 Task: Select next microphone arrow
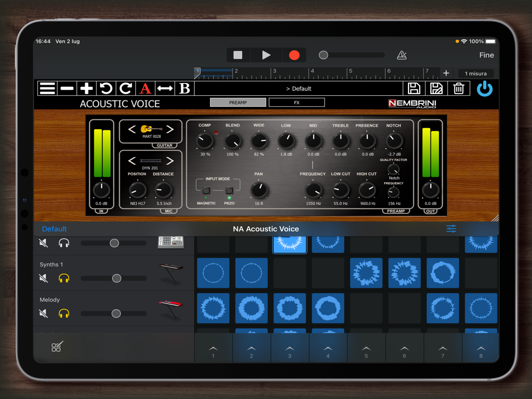click(x=170, y=161)
